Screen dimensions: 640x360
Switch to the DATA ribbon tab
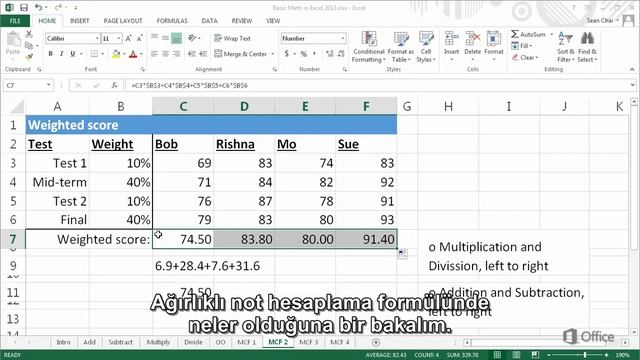click(x=209, y=21)
